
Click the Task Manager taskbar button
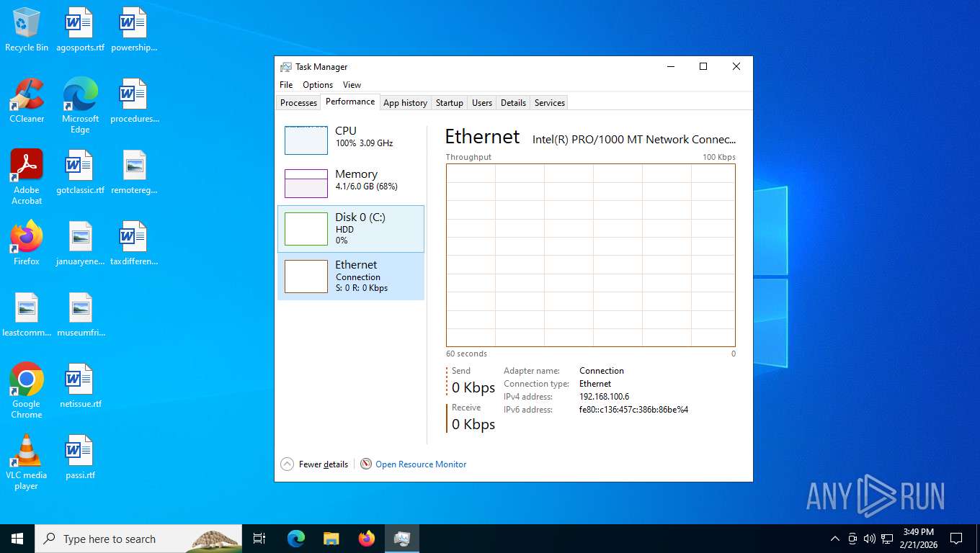(402, 539)
